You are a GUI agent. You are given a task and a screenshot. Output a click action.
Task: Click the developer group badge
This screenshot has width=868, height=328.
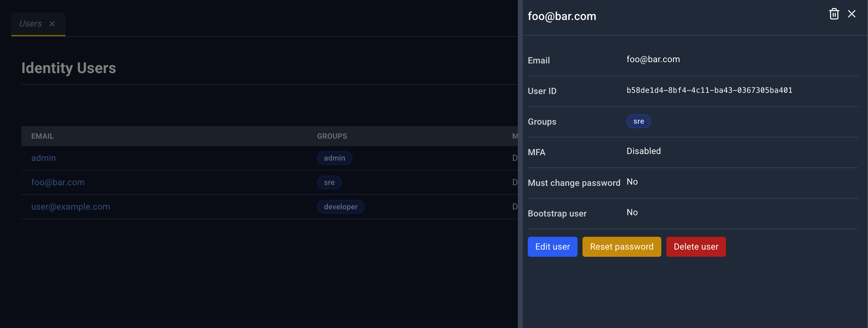point(340,206)
